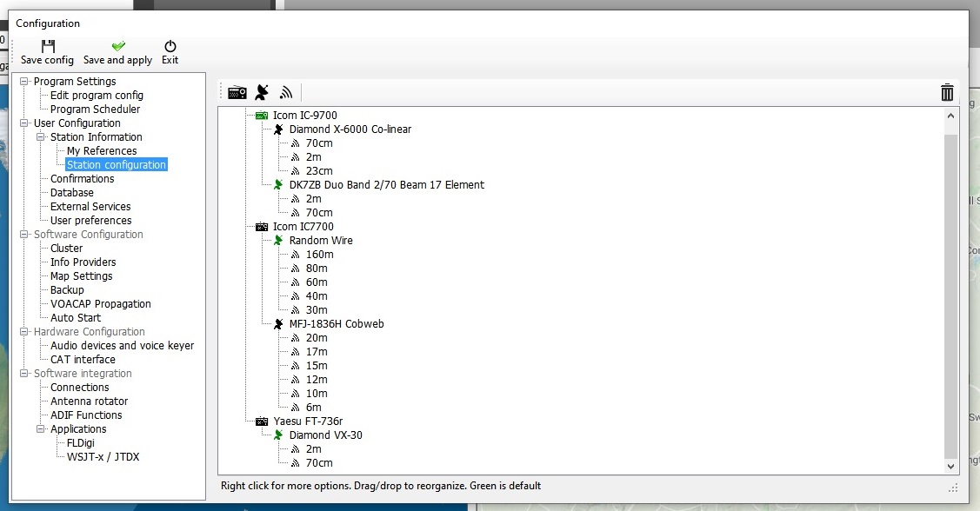
Task: Collapse the Program Settings node
Action: coord(24,81)
